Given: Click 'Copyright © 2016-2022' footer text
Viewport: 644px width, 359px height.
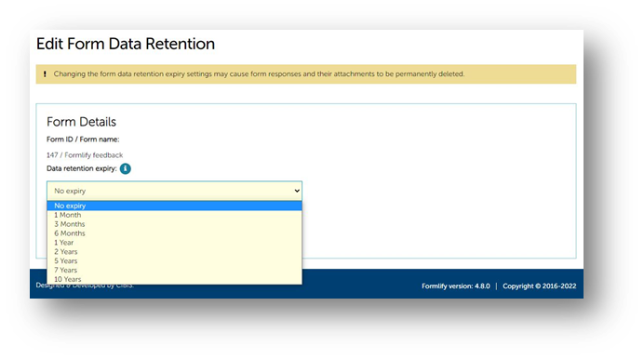Looking at the screenshot, I should tap(539, 286).
